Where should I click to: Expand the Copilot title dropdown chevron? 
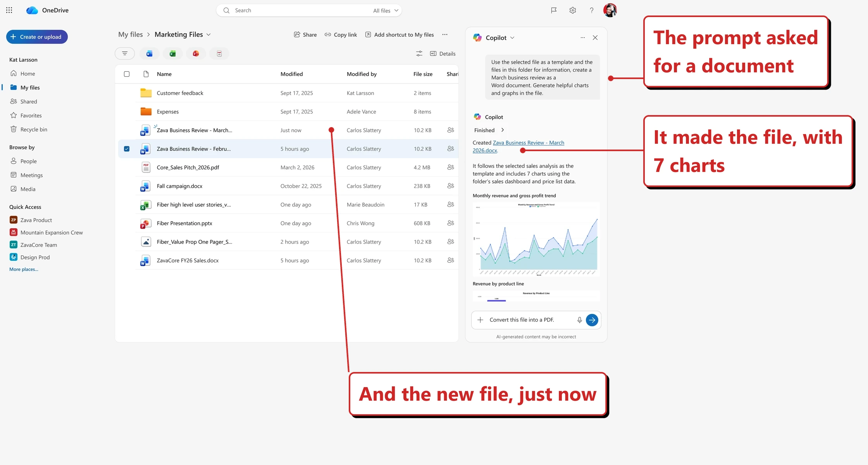[x=512, y=38]
